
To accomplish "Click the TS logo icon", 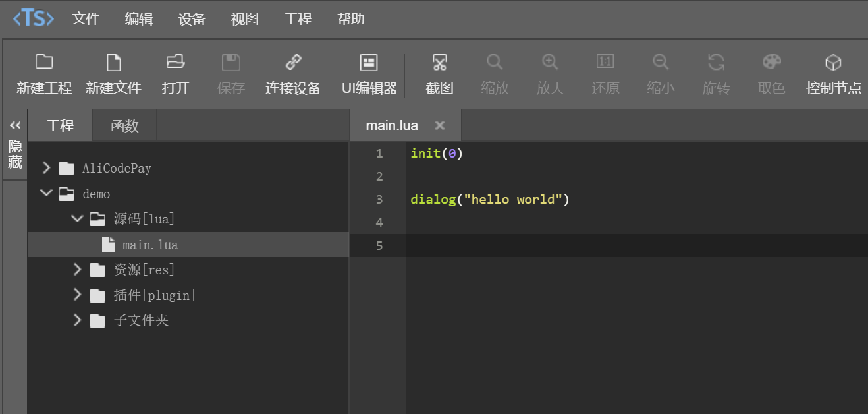I will (x=34, y=18).
